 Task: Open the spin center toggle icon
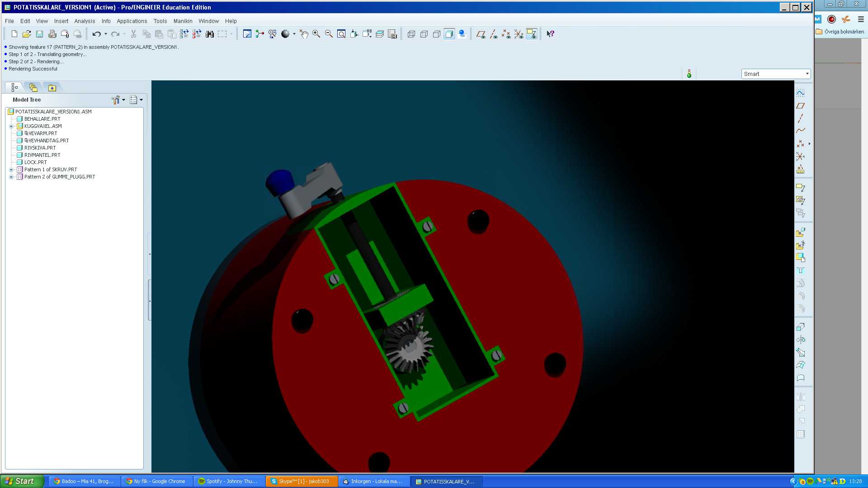click(260, 34)
